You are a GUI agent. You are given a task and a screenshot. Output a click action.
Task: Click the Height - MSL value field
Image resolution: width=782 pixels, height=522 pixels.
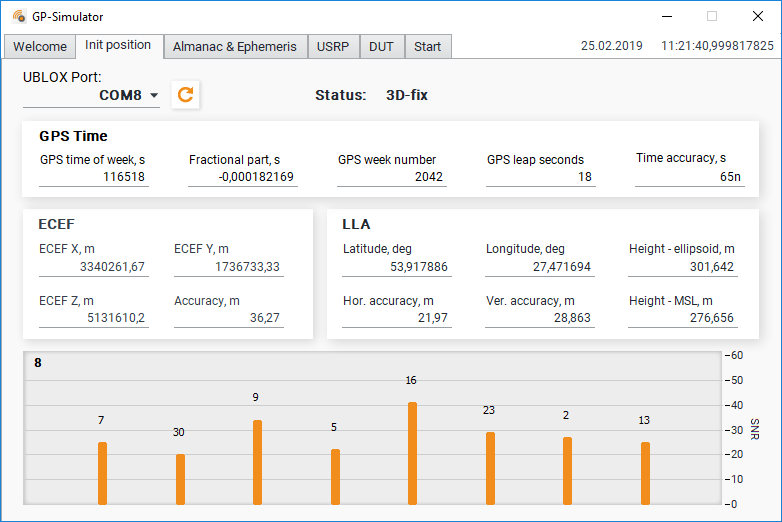[682, 318]
